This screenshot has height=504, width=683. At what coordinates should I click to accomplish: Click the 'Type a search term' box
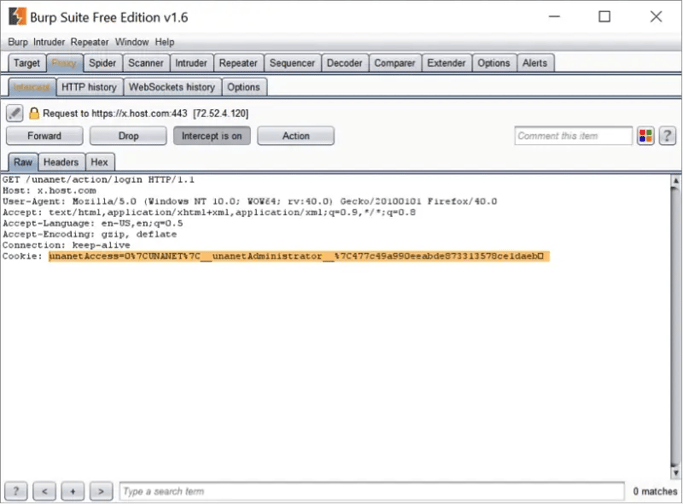click(x=370, y=491)
